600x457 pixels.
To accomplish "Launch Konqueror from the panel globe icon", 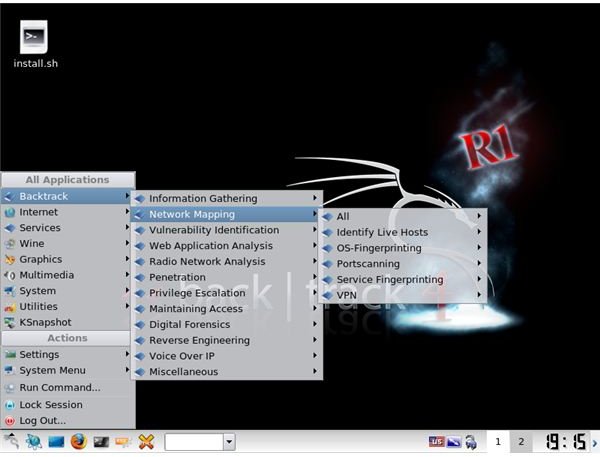I will pyautogui.click(x=34, y=442).
